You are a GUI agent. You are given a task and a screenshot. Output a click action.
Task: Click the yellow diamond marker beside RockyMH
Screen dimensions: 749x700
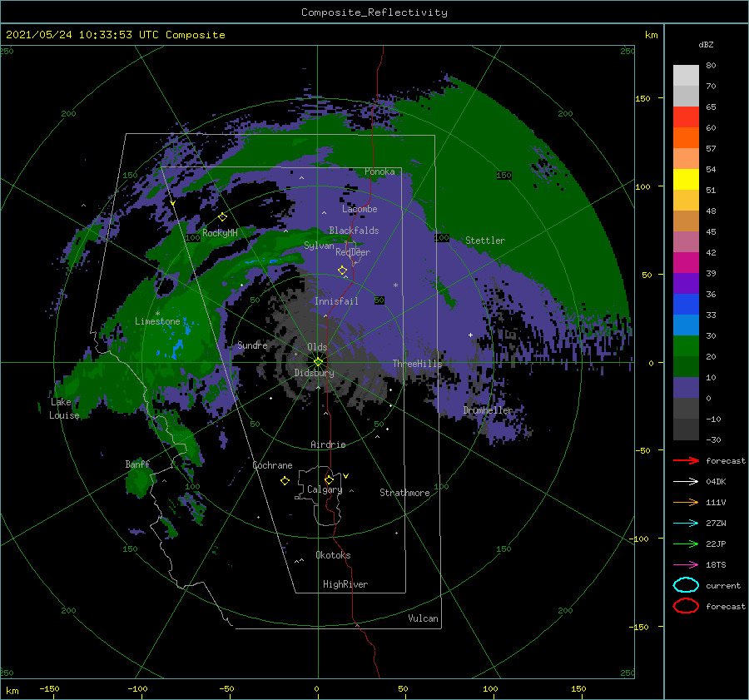click(222, 217)
